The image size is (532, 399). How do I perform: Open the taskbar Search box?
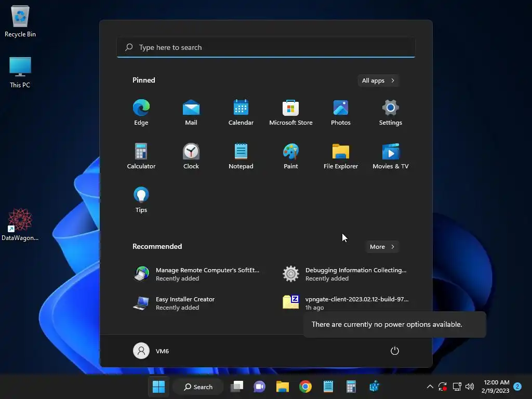click(198, 387)
